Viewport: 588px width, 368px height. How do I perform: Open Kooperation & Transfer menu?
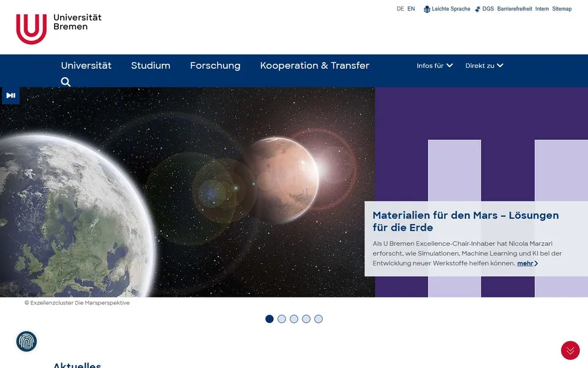pyautogui.click(x=315, y=66)
